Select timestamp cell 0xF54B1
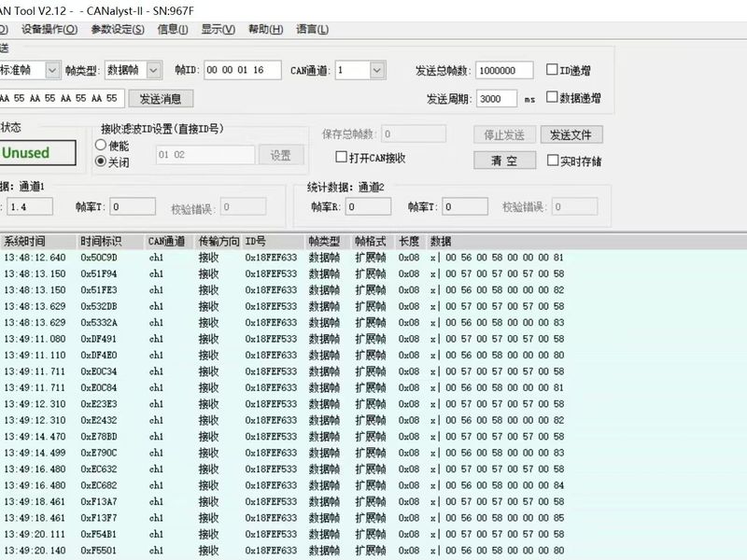The height and width of the screenshot is (560, 747). [x=99, y=534]
